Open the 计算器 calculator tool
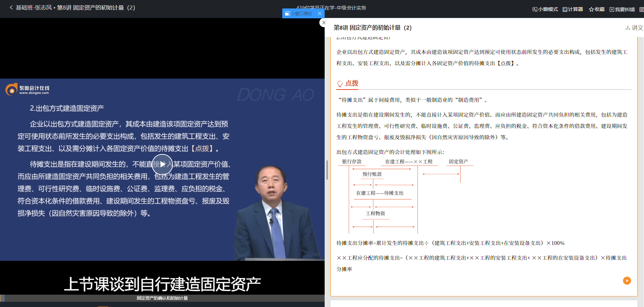The height and width of the screenshot is (307, 644). pos(573,9)
